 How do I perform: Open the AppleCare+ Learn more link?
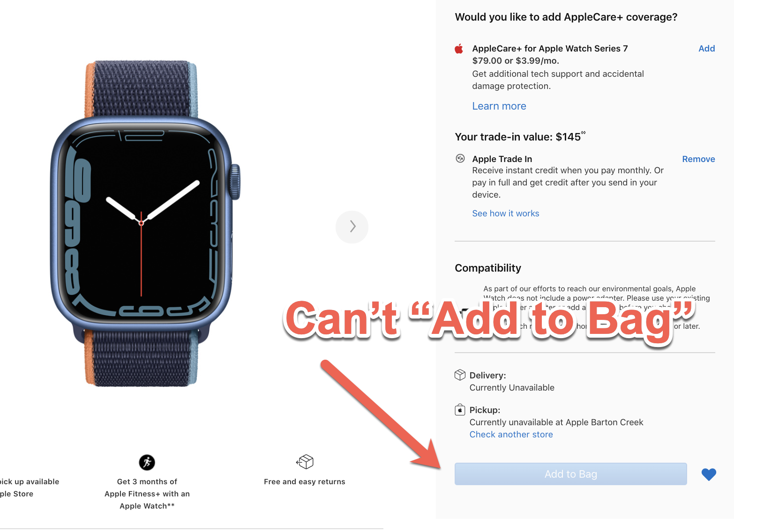coord(499,106)
